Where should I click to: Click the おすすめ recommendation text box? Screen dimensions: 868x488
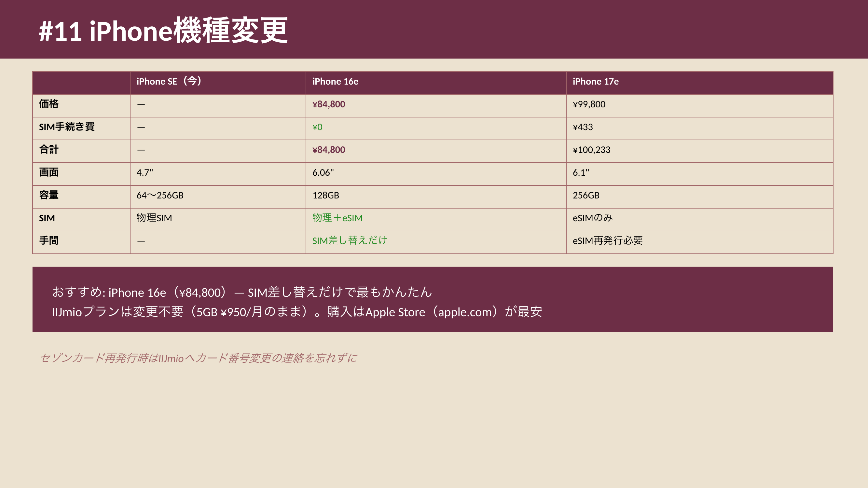point(433,299)
